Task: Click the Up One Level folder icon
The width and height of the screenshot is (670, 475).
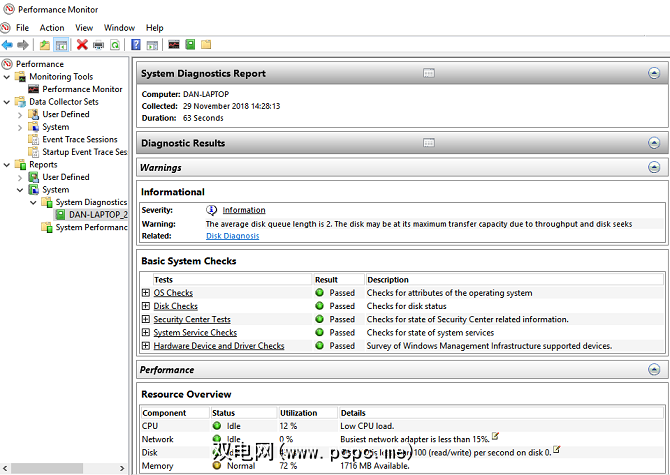Action: coord(44,45)
